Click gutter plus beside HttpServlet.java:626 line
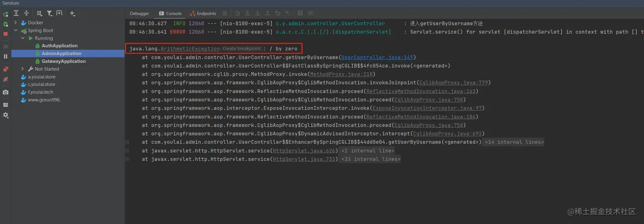 (127, 151)
